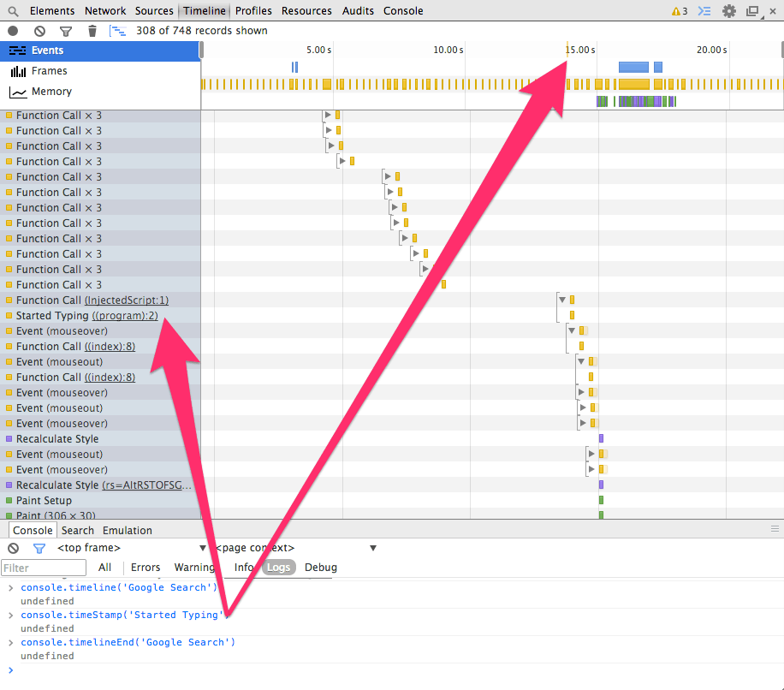
Task: Click inside the console Filter field
Action: click(x=43, y=567)
